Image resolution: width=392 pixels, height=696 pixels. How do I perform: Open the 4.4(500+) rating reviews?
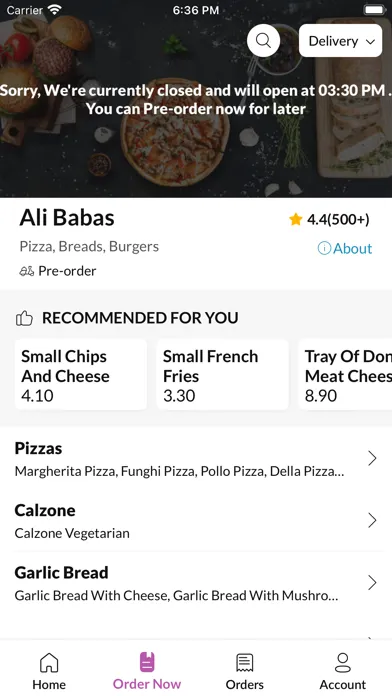click(338, 219)
